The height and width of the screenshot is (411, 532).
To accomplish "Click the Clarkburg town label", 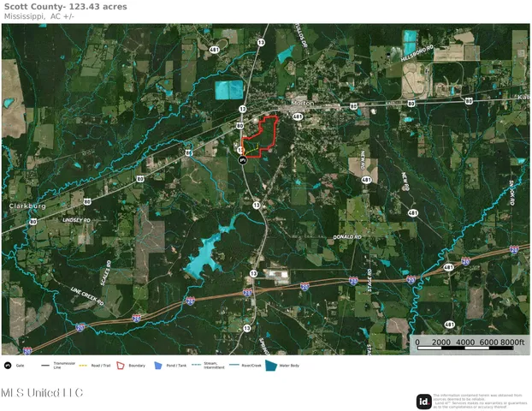I will pos(27,206).
